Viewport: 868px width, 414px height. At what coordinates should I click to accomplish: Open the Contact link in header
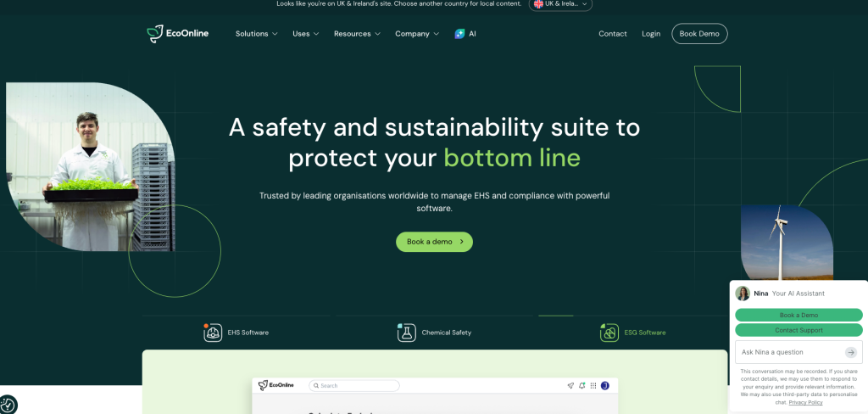click(613, 34)
